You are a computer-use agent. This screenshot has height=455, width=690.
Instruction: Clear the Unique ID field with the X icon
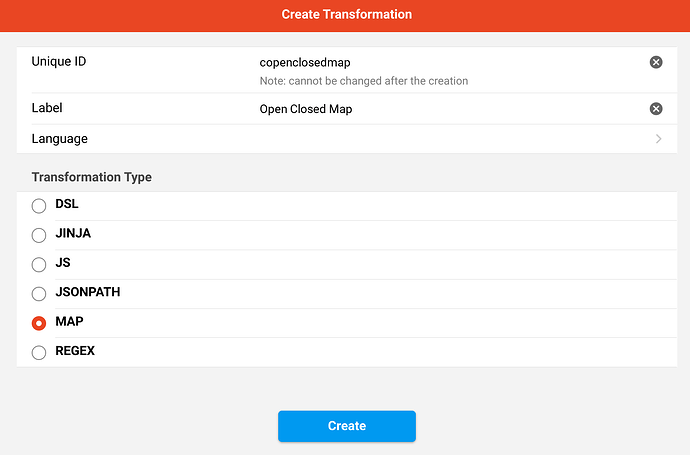point(656,62)
